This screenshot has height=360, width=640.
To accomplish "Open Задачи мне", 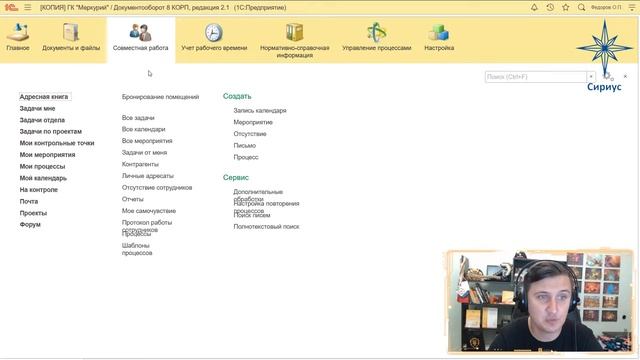I will tap(37, 109).
